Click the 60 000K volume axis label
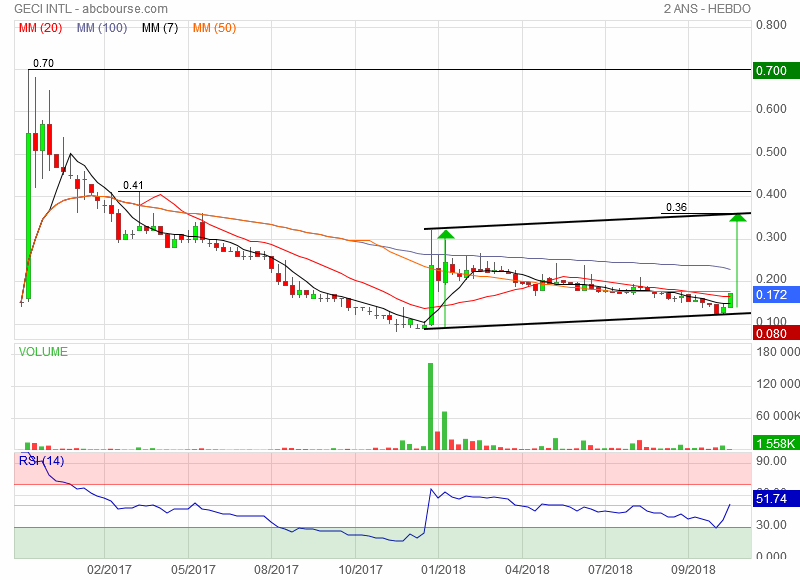 point(778,416)
